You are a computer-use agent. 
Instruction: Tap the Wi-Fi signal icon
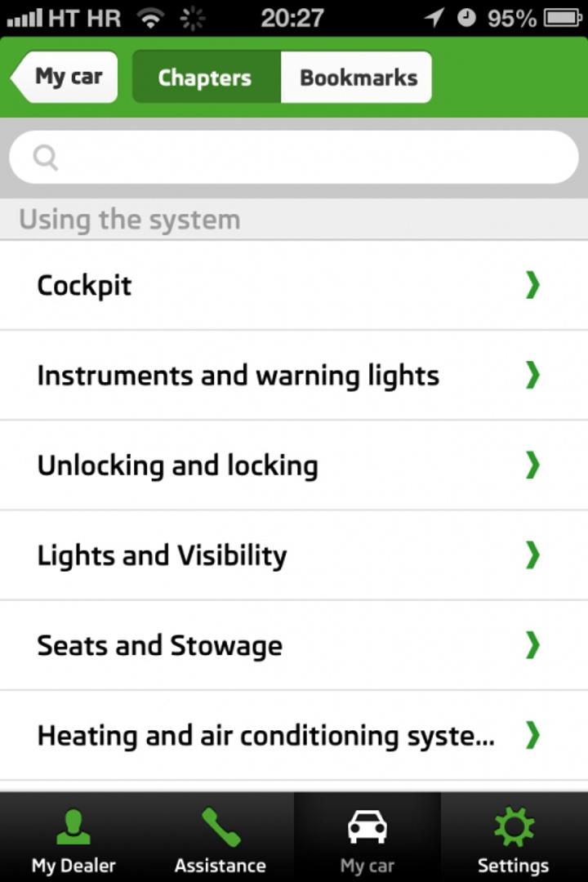tap(150, 18)
